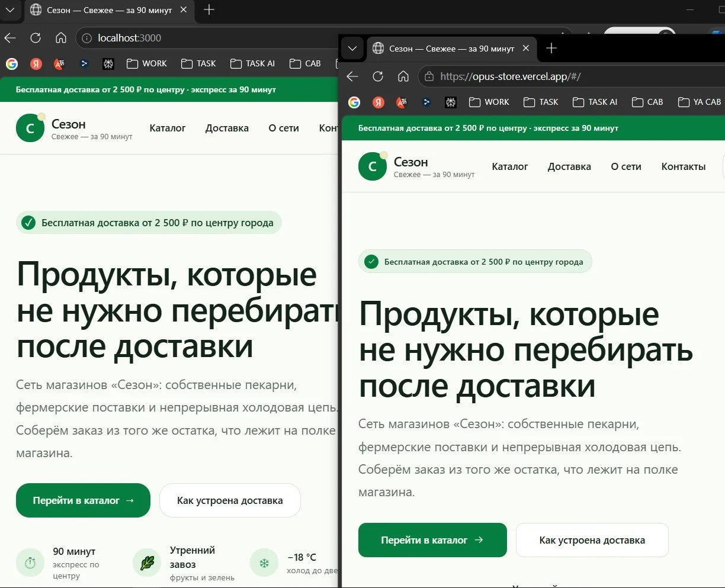Open Контакты in opus-store window
The height and width of the screenshot is (588, 725).
click(x=684, y=166)
